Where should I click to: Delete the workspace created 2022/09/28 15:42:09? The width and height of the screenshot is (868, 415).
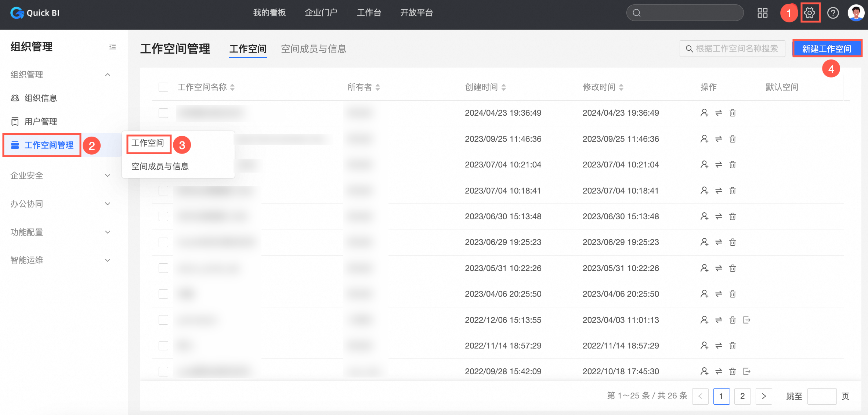click(x=733, y=371)
